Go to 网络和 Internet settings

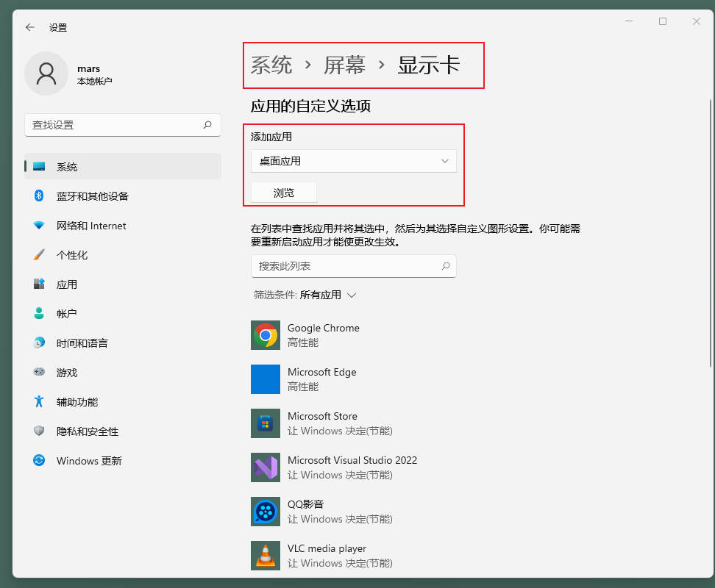point(91,226)
